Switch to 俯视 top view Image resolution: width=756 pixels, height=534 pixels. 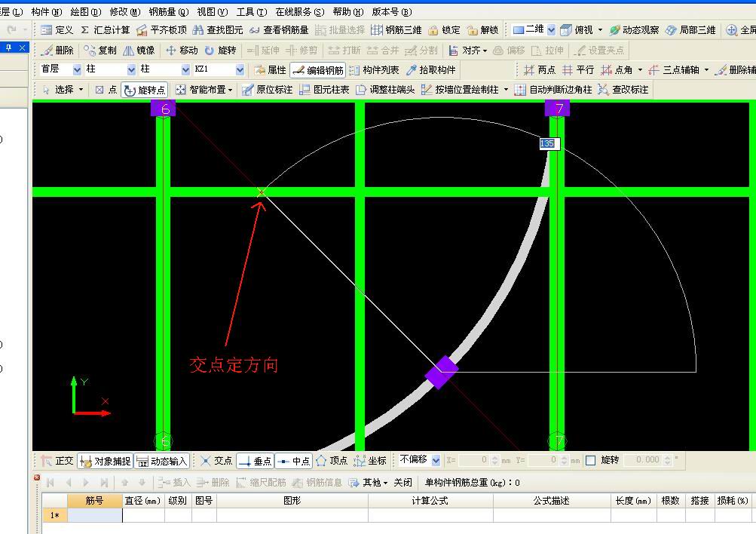pyautogui.click(x=577, y=30)
